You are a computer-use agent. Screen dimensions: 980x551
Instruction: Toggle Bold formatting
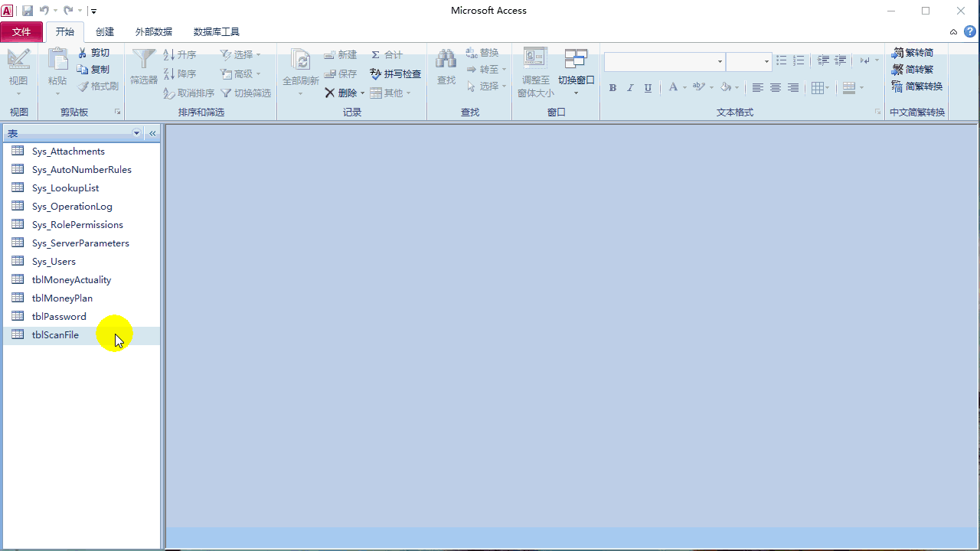click(x=612, y=88)
